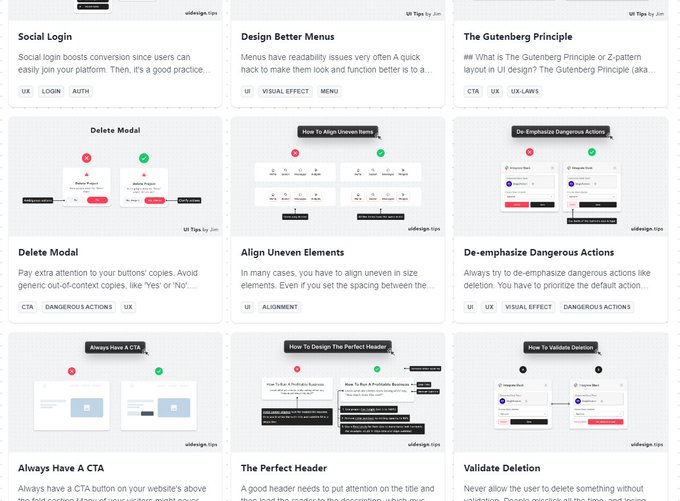
Task: Select the ALIGNMENT tag
Action: point(280,307)
